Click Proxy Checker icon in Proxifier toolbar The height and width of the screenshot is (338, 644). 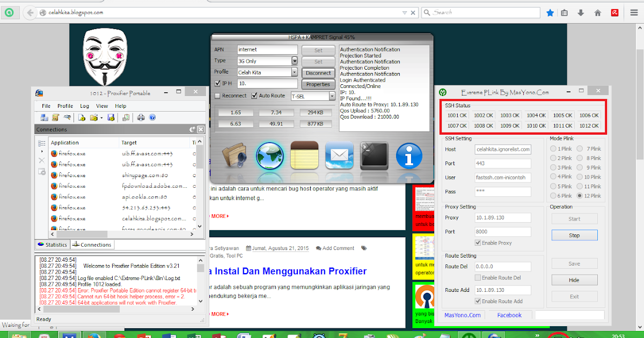[x=126, y=117]
